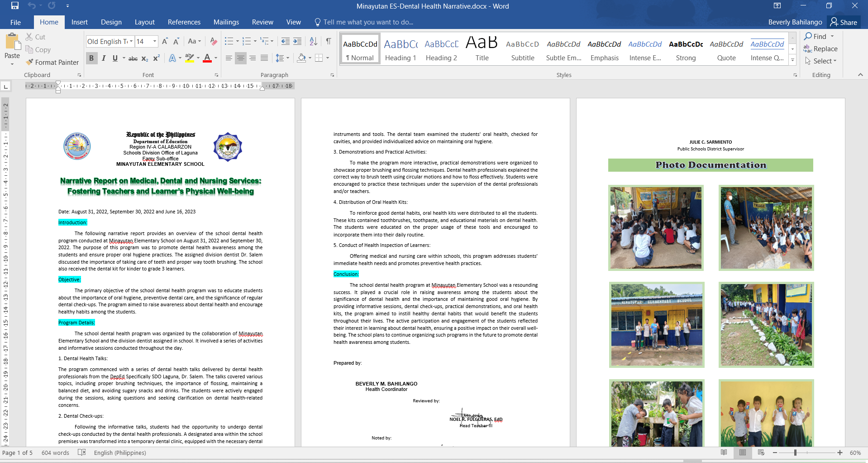This screenshot has width=868, height=463.
Task: Toggle Print Layout view button
Action: [743, 452]
